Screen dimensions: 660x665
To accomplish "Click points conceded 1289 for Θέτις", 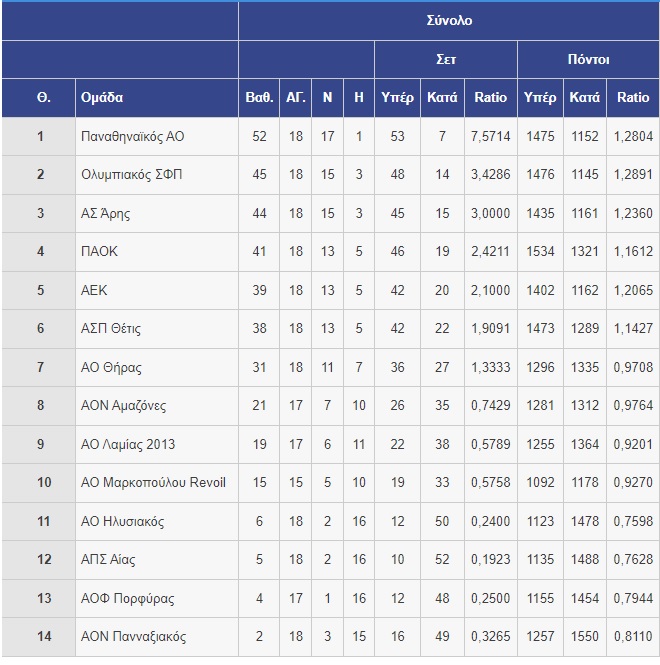I will [584, 328].
